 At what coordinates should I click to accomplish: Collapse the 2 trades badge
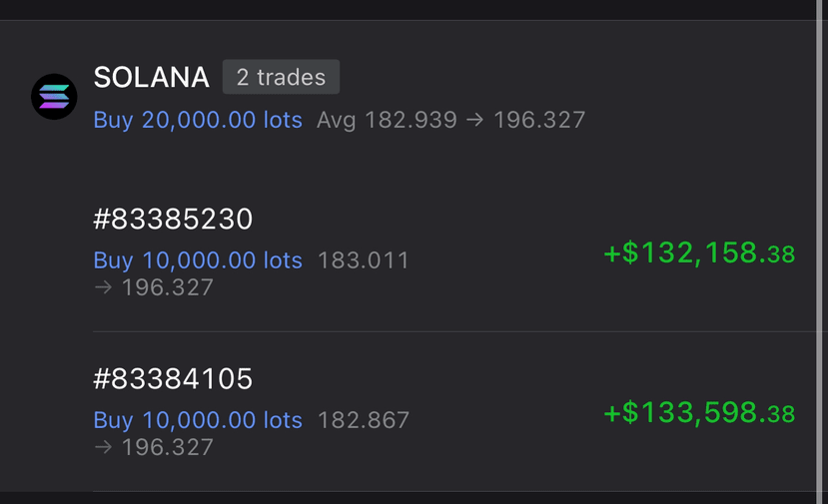click(x=281, y=77)
